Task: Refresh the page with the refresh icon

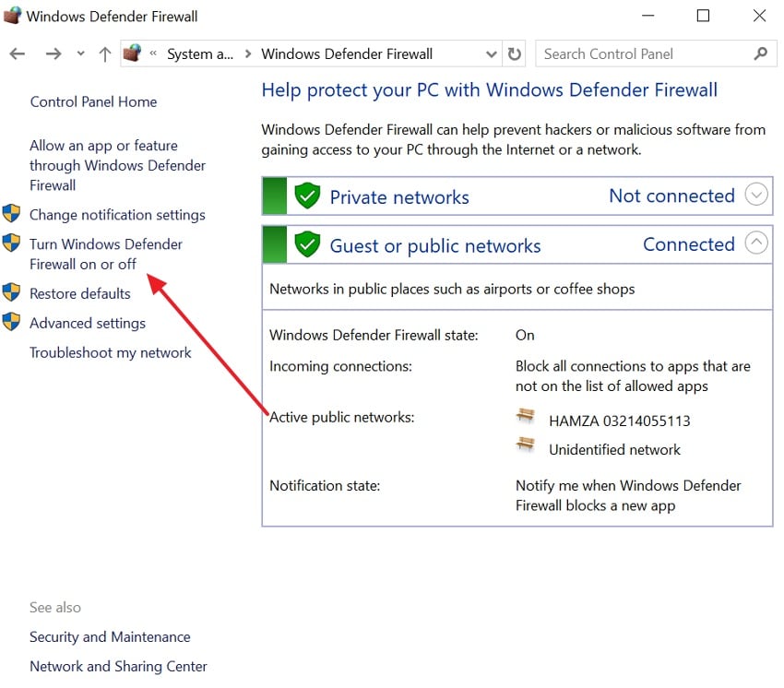Action: pos(514,53)
